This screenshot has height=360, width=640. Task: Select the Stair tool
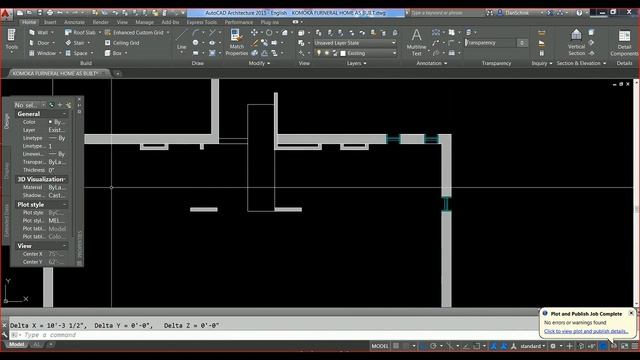75,42
